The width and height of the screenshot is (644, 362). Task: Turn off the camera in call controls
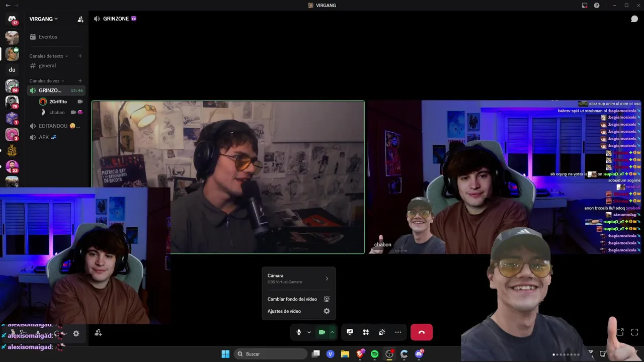click(321, 332)
